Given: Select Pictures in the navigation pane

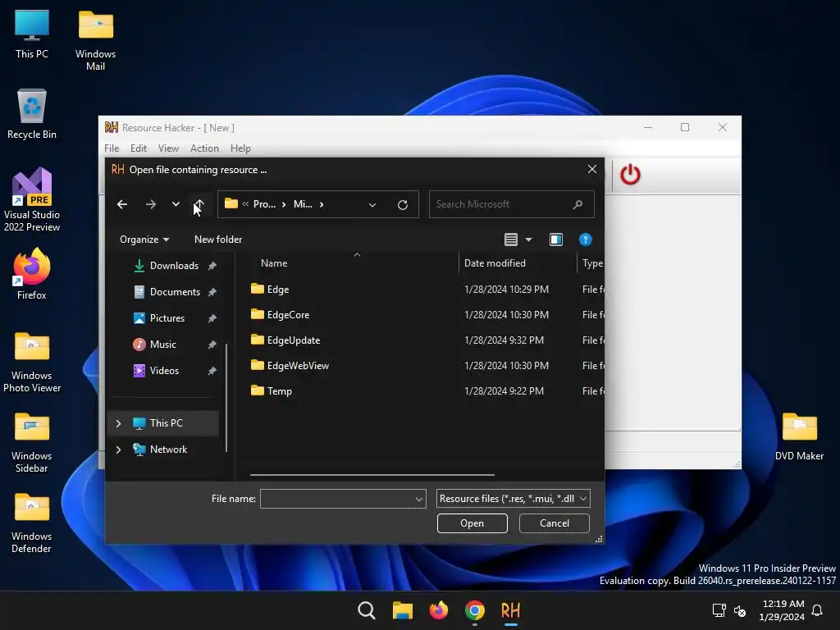Looking at the screenshot, I should (167, 318).
